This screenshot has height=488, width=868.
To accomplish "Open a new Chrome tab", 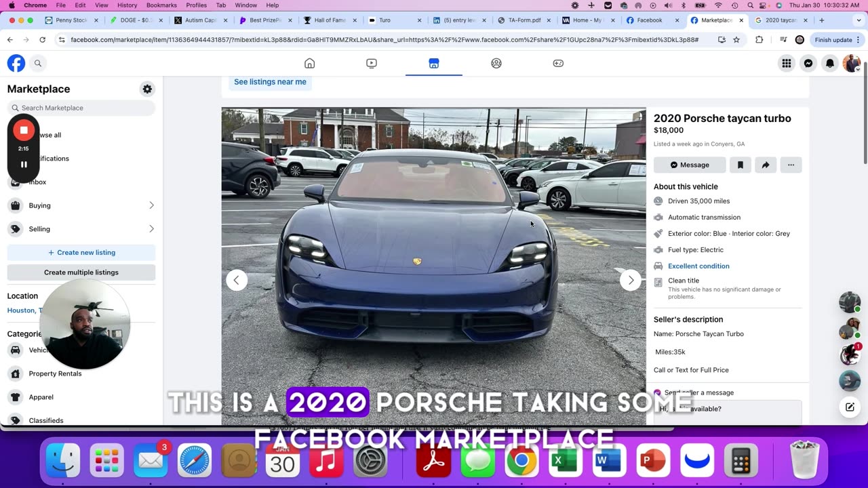I will [822, 20].
